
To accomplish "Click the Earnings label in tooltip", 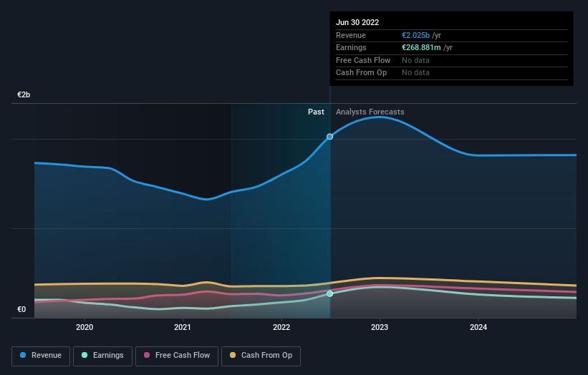I will (x=351, y=47).
